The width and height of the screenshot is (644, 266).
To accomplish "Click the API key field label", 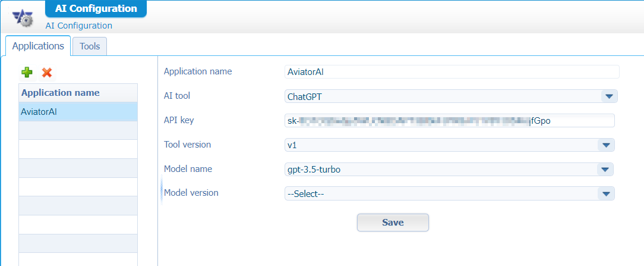I will 178,120.
